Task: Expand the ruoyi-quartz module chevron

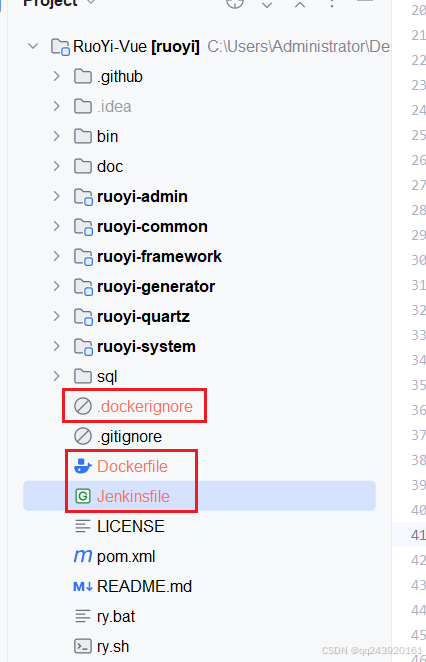Action: click(57, 316)
